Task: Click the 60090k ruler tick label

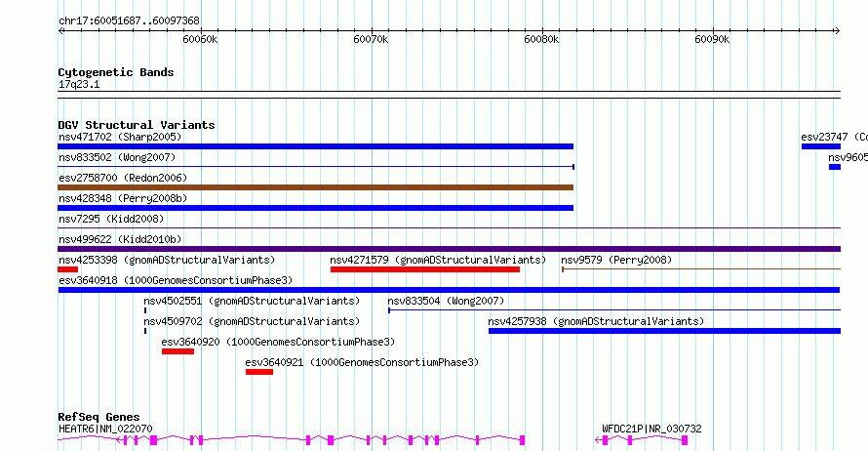Action: tap(712, 39)
